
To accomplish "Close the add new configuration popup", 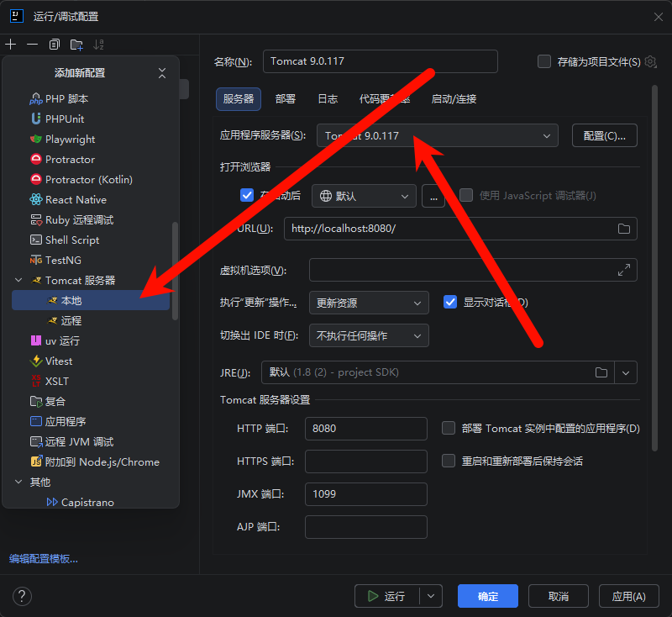I will tap(162, 73).
